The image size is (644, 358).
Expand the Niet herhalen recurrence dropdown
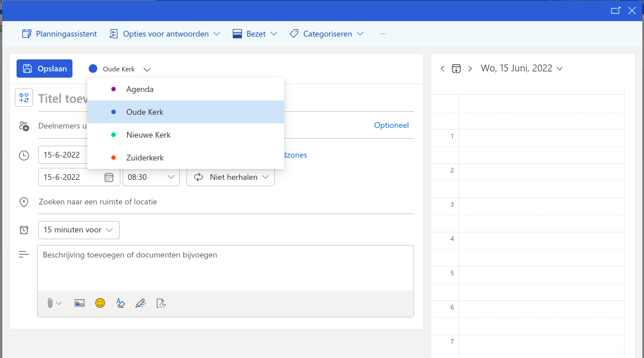pyautogui.click(x=231, y=177)
